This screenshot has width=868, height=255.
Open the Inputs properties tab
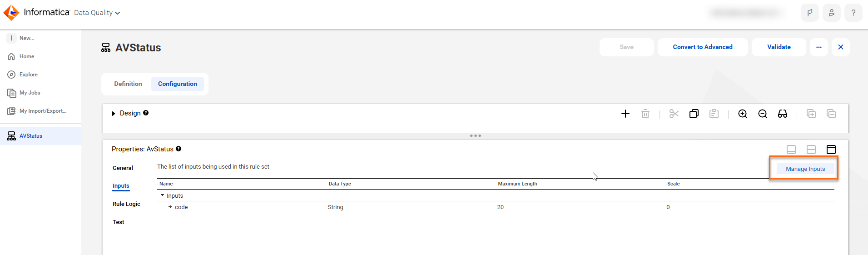[121, 186]
